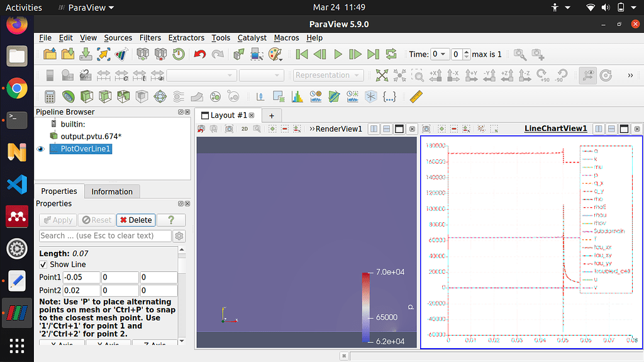
Task: Click the Redo arrow icon
Action: pos(218,54)
